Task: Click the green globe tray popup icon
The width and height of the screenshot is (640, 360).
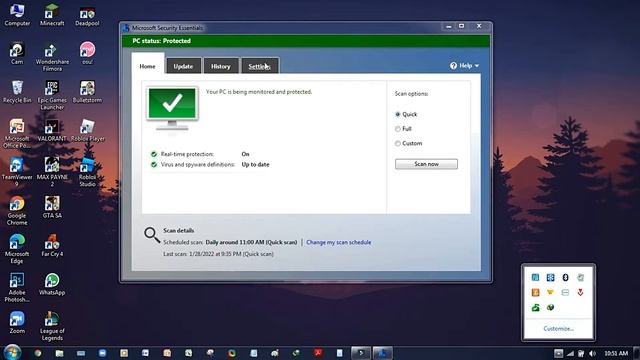Action: [550, 307]
